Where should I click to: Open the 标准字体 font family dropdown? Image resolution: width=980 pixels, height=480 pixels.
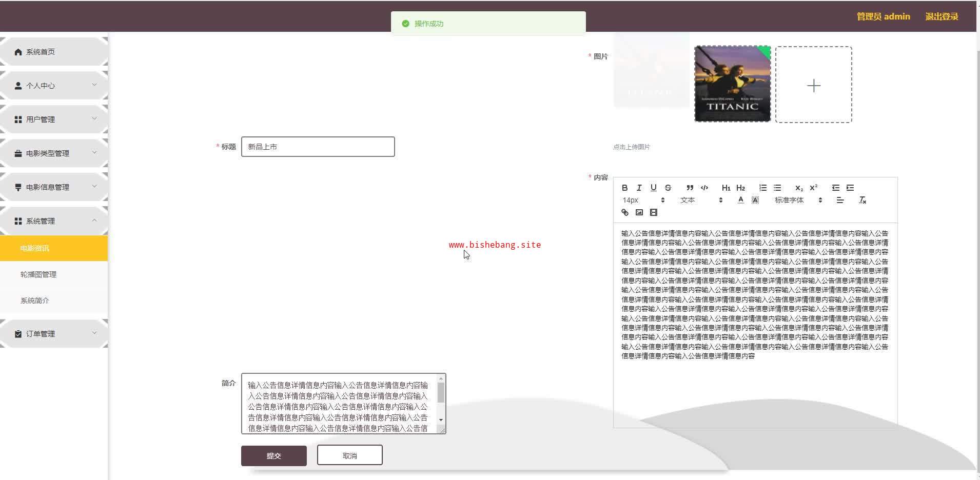(798, 200)
